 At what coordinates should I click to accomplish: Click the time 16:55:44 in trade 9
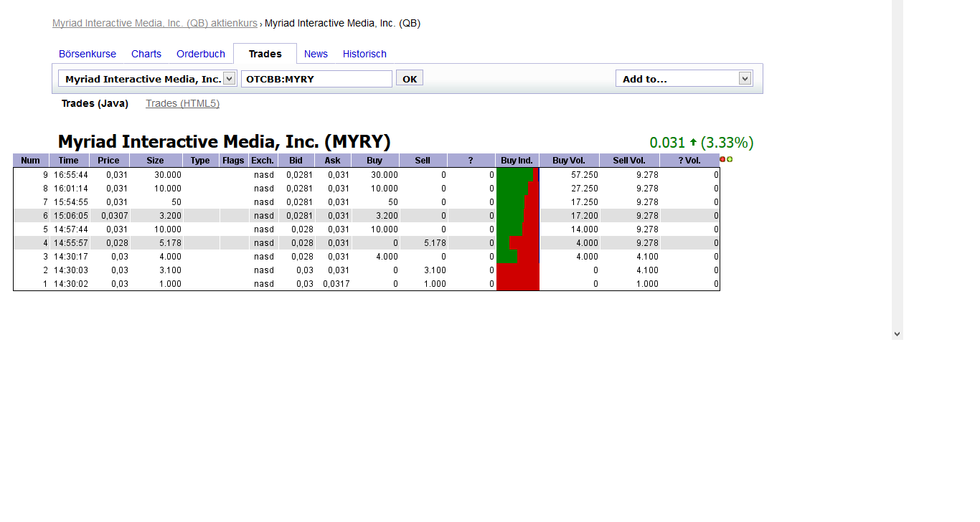click(x=71, y=175)
